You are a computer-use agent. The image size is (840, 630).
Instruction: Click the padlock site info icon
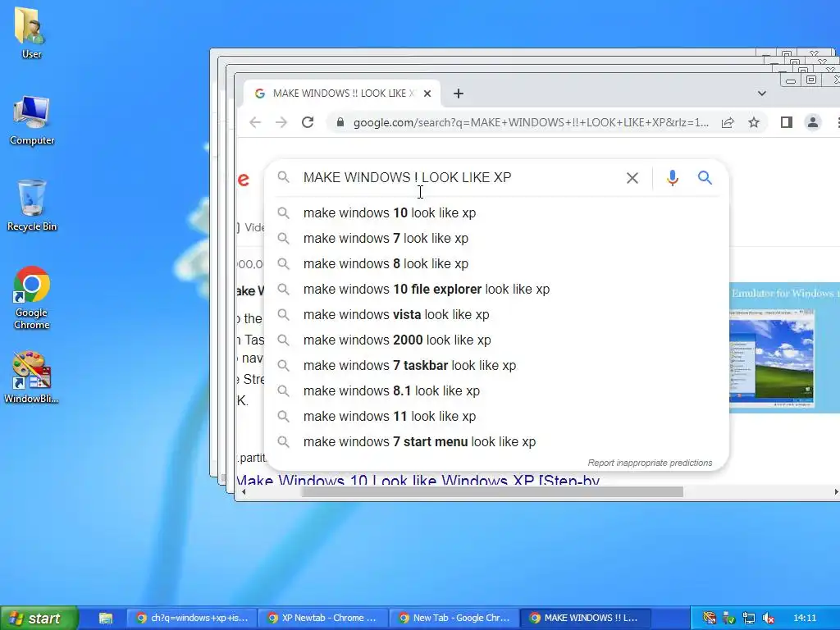[340, 123]
